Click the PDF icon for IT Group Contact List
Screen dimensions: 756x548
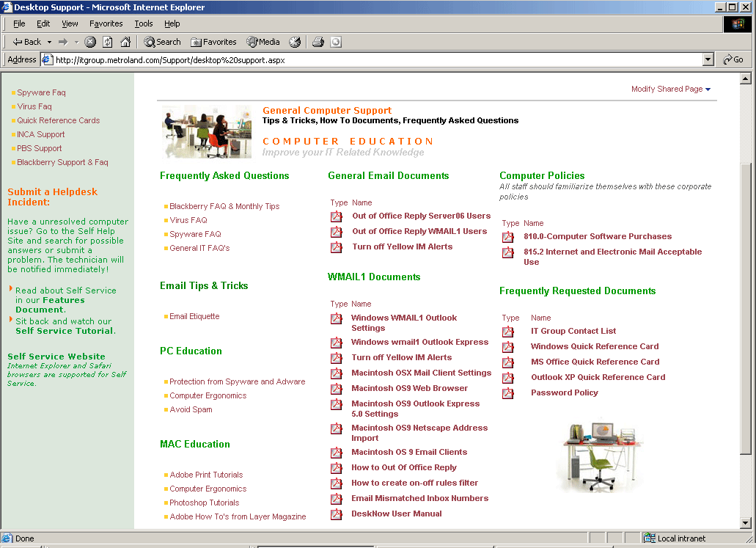point(507,332)
